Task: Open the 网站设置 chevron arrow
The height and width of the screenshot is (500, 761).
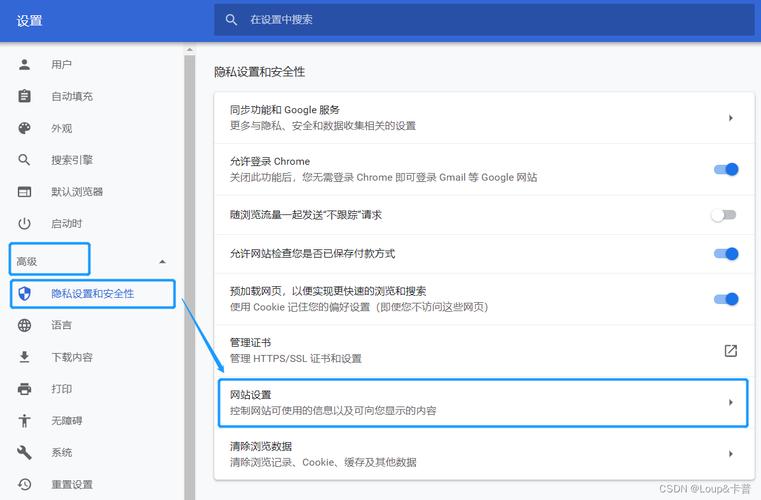Action: pos(730,402)
